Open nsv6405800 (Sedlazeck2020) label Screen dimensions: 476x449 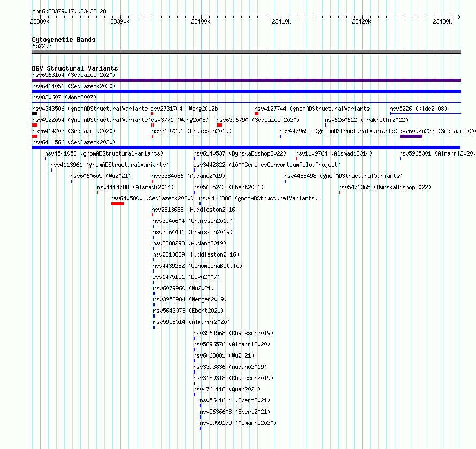click(152, 198)
